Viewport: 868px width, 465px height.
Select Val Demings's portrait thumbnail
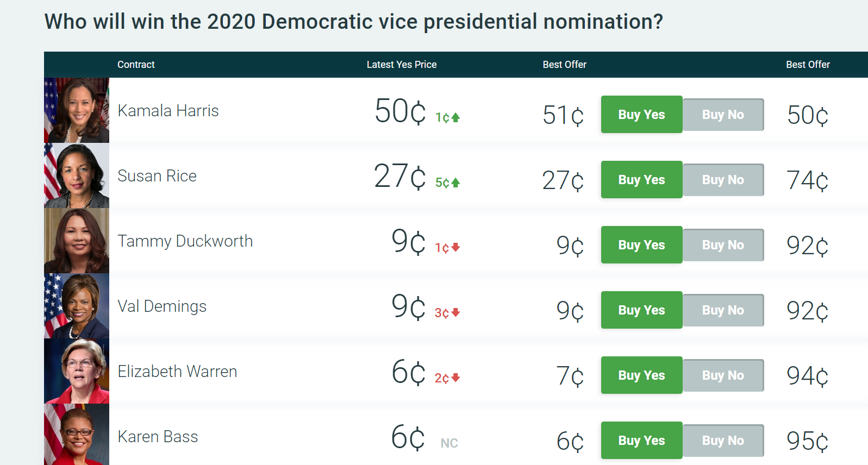pos(77,306)
